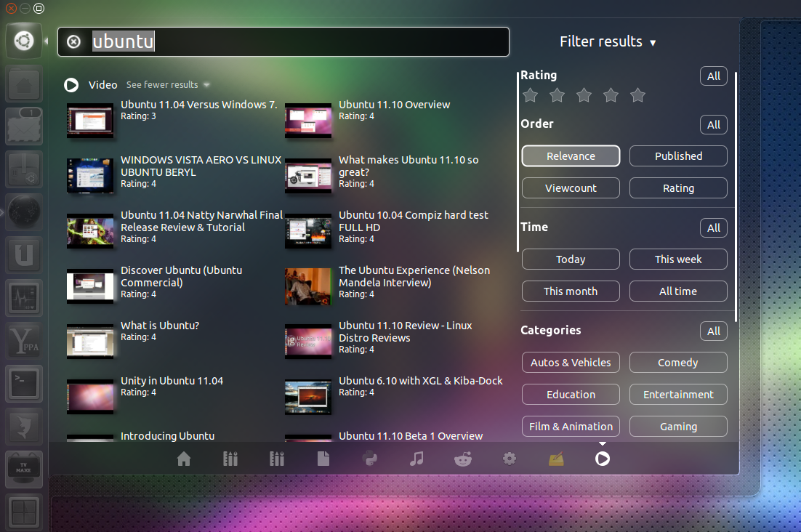
Task: Open "Unity in Ubuntu 11.04" video title
Action: pos(172,381)
